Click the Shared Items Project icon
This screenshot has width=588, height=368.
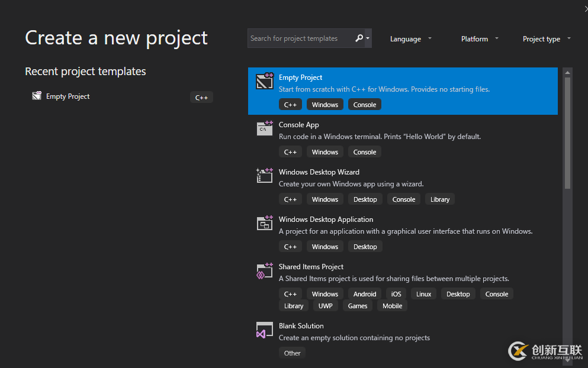264,270
